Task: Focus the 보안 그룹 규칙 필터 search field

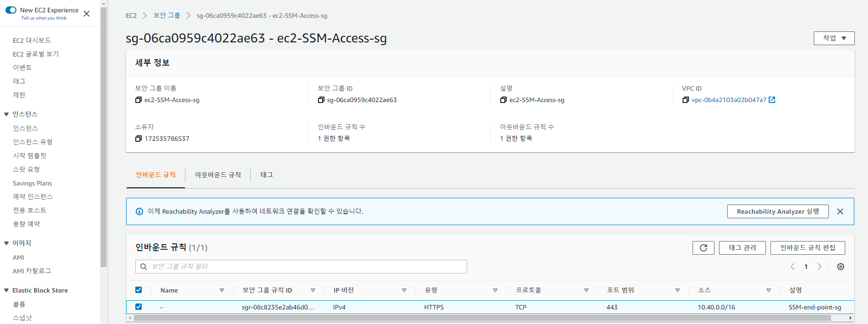Action: coord(301,267)
